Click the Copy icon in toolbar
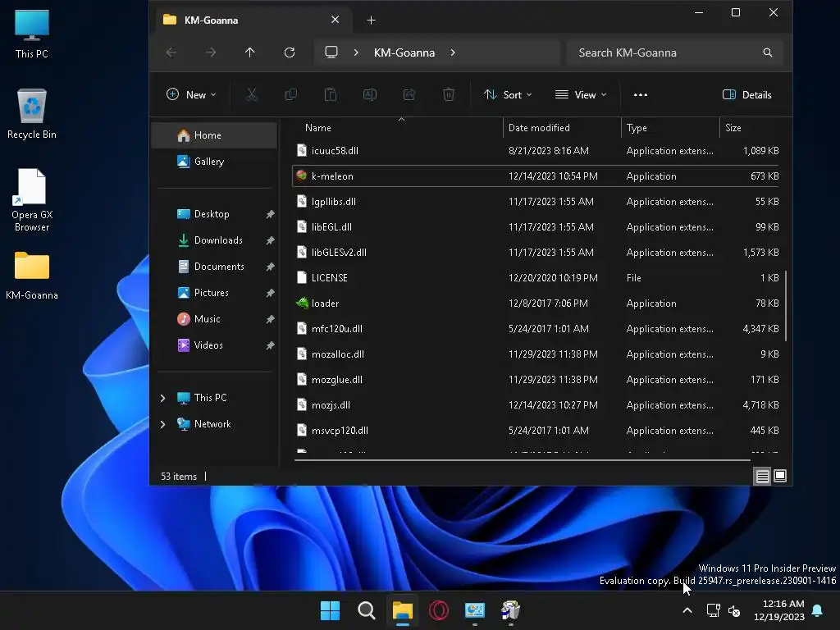Viewport: 840px width, 630px height. [291, 95]
